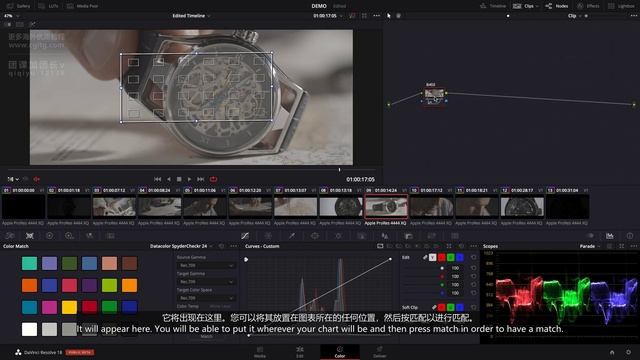Image resolution: width=640 pixels, height=360 pixels.
Task: Switch to the Color page tab
Action: pos(340,352)
